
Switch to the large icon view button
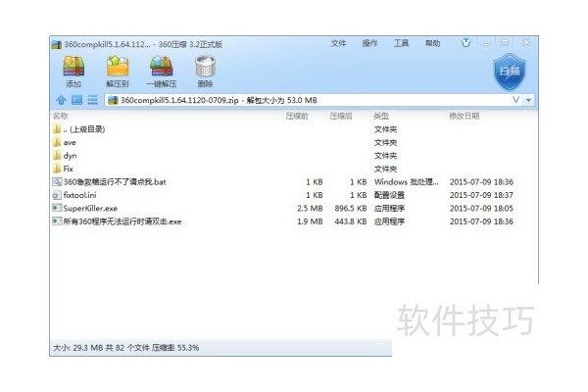[76, 100]
